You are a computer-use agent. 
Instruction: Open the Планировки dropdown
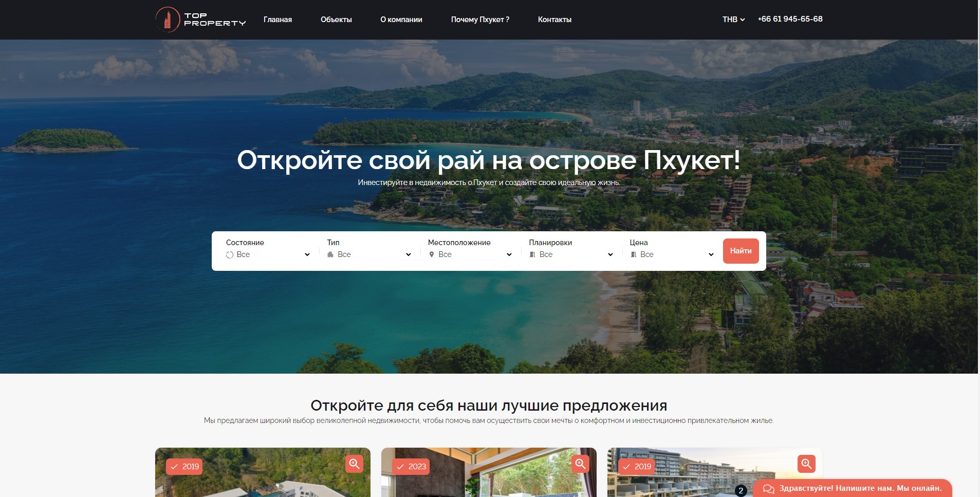tap(571, 254)
